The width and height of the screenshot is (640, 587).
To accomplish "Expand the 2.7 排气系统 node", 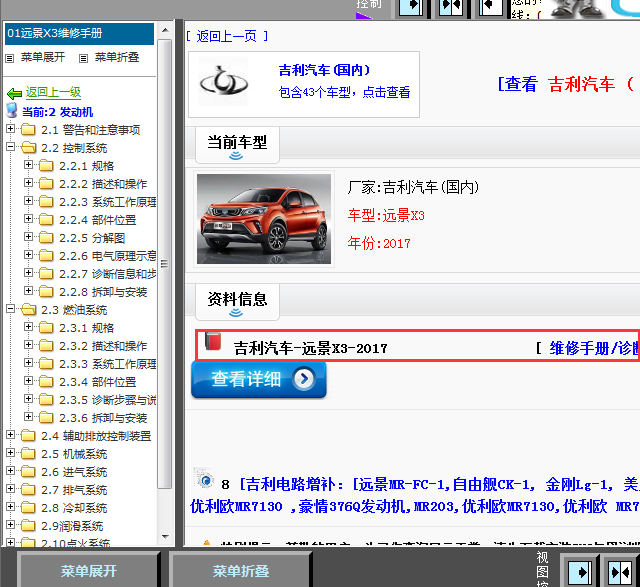I will [x=11, y=489].
